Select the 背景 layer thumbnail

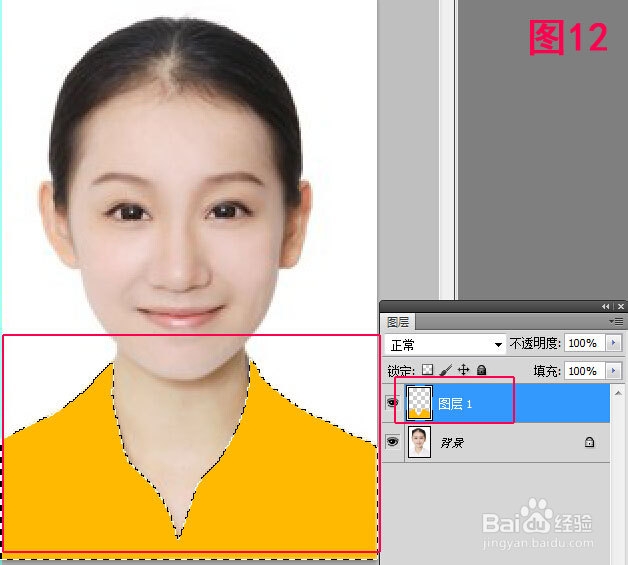tap(419, 442)
